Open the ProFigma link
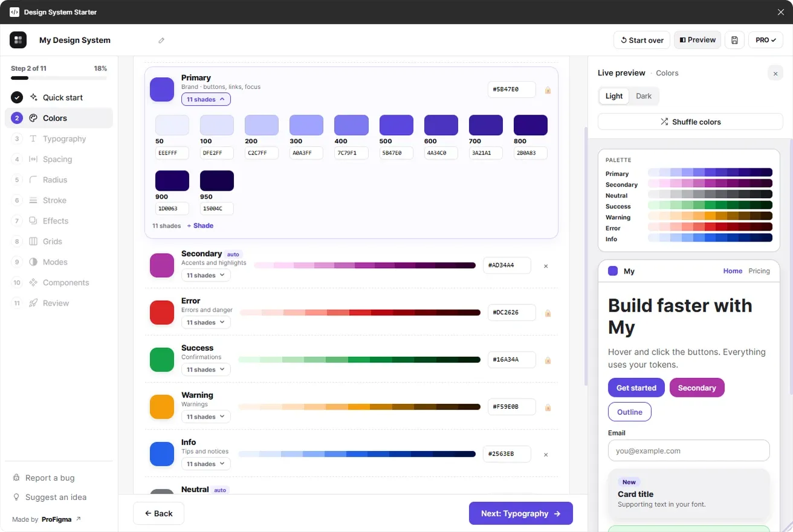This screenshot has height=532, width=793. click(x=61, y=519)
